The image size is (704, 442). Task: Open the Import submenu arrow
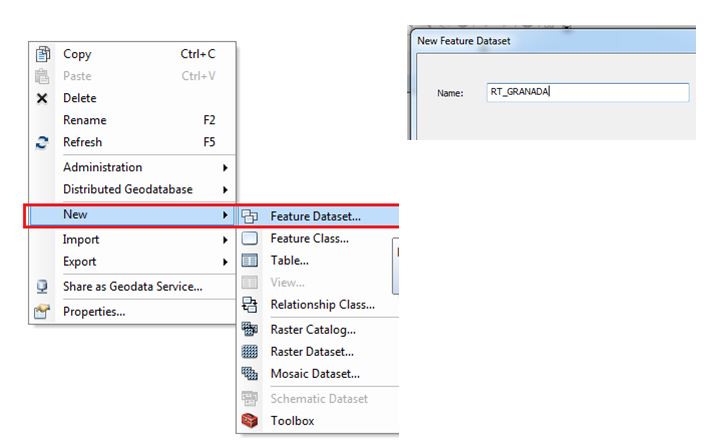point(225,240)
